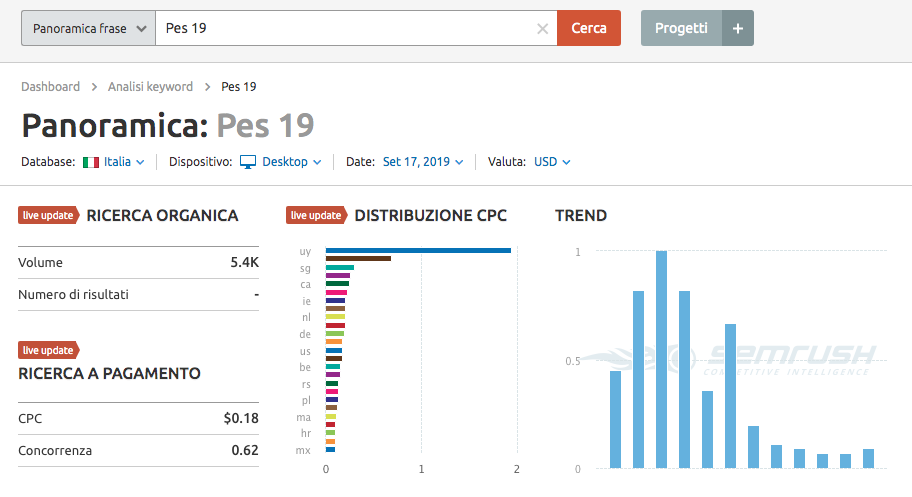Click the desktop monitor icon

[x=248, y=162]
